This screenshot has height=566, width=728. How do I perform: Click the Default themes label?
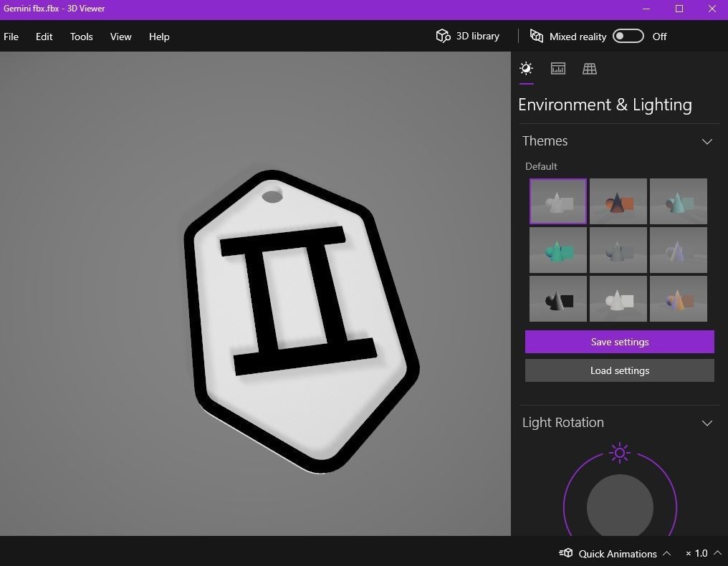[x=541, y=166]
